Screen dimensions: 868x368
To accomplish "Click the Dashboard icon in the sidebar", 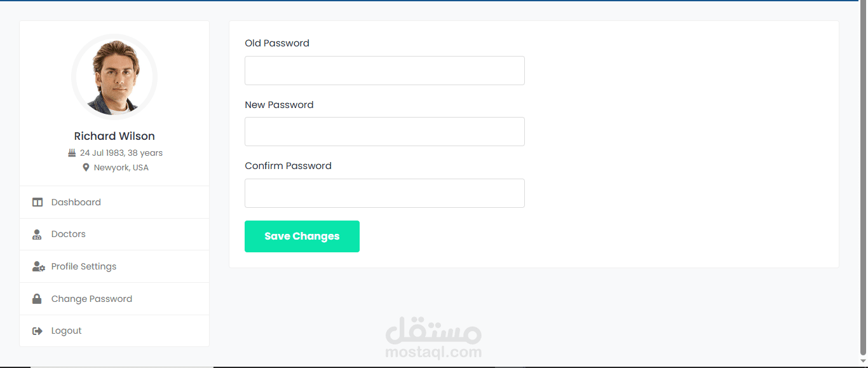I will 37,202.
